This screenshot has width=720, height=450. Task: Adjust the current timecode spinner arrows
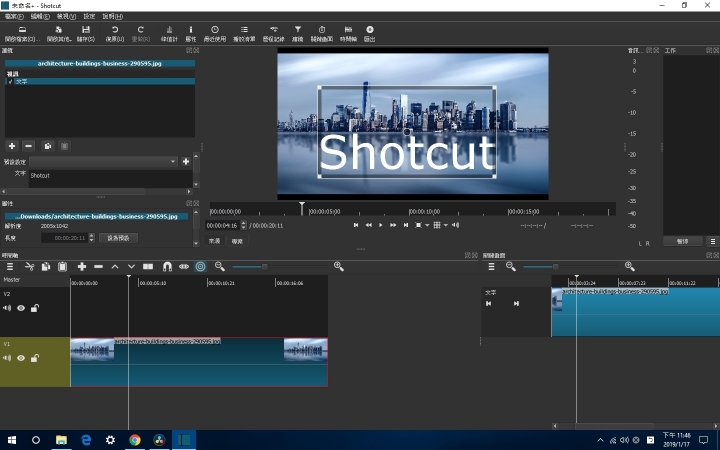pos(243,225)
